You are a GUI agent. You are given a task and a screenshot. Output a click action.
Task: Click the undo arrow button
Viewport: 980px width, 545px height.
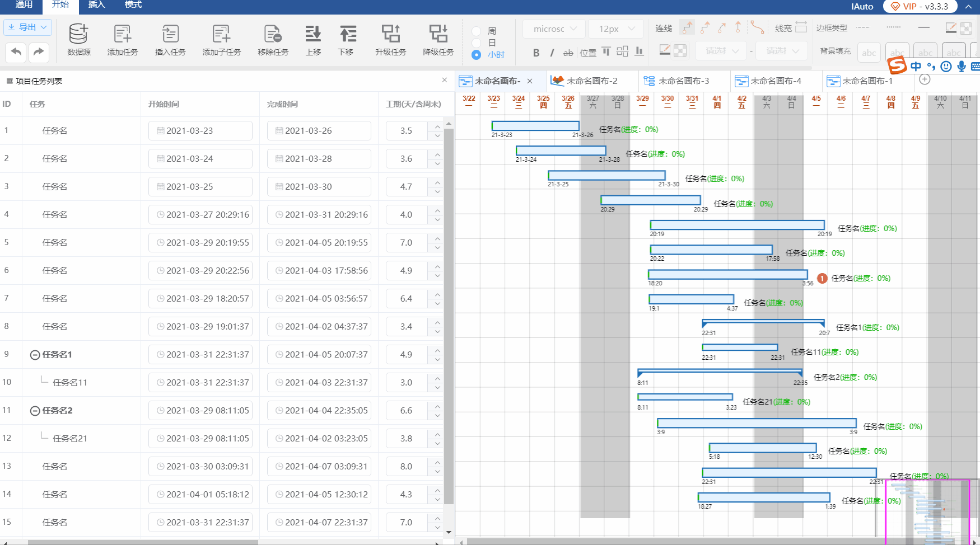click(x=16, y=53)
